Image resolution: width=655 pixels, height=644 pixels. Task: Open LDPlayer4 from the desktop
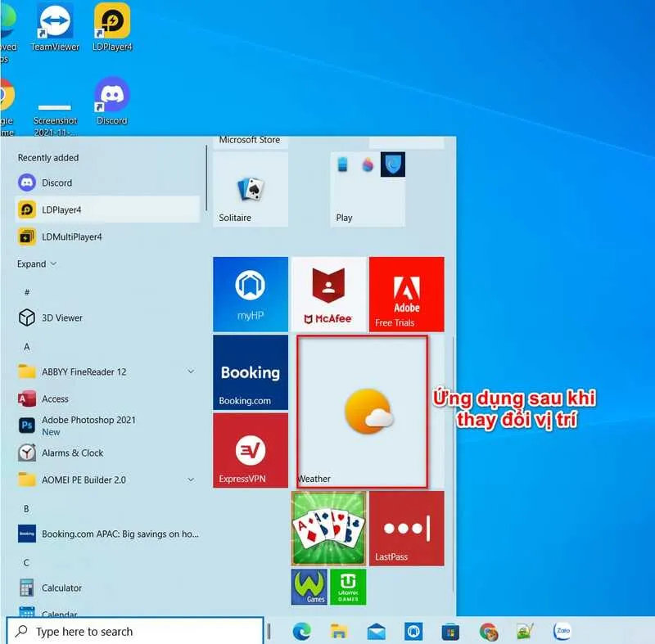coord(112,20)
